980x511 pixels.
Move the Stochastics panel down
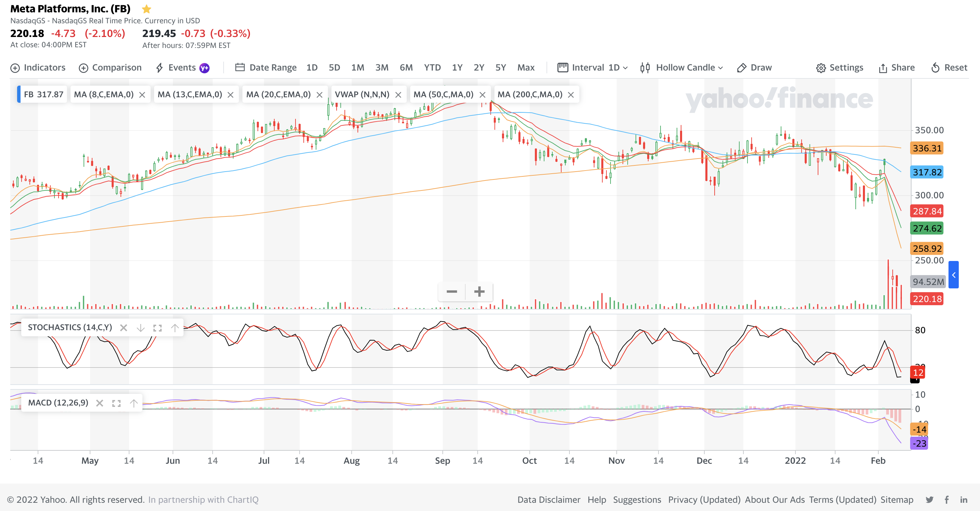coord(140,328)
